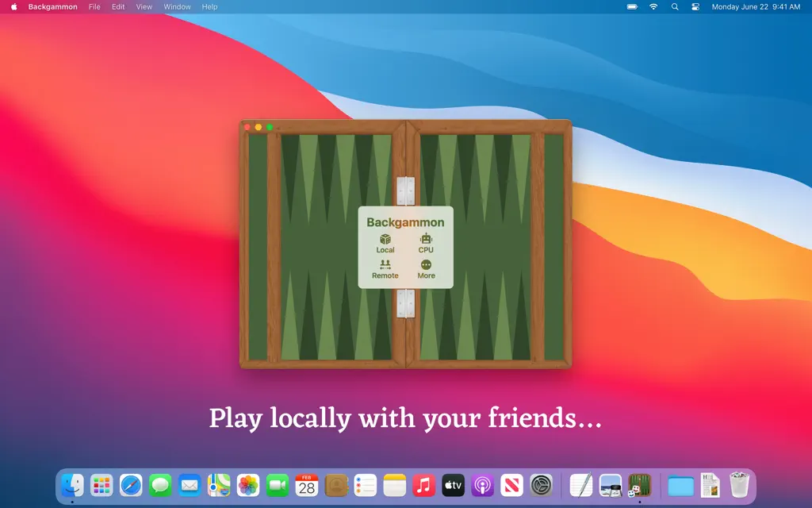The height and width of the screenshot is (508, 812).
Task: Open Music from the Dock
Action: pyautogui.click(x=423, y=486)
